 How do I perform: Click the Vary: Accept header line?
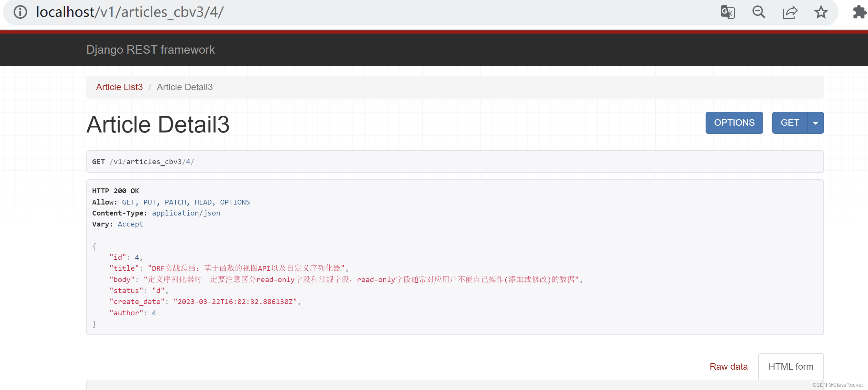coord(117,224)
